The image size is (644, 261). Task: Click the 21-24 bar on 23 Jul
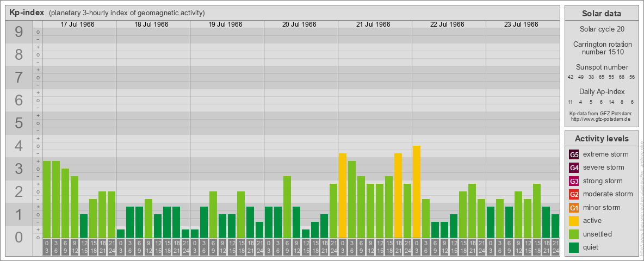point(555,226)
